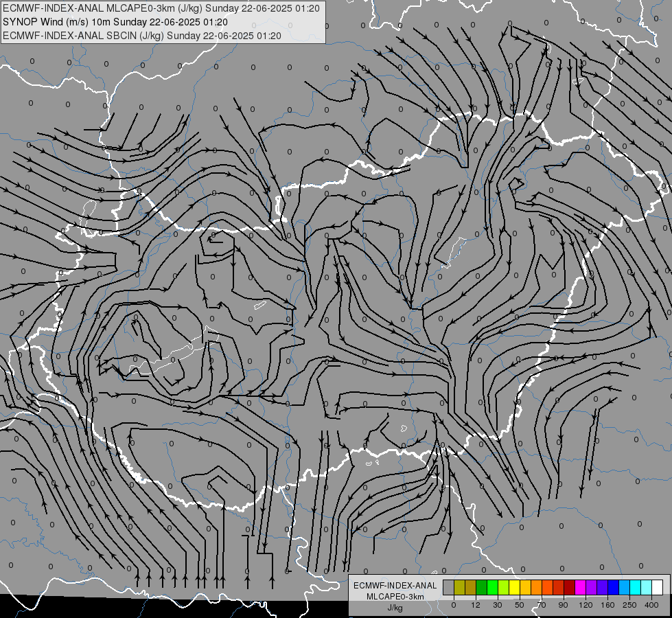The image size is (672, 618).
Task: Click the grey legend swatch
Action: point(449,587)
